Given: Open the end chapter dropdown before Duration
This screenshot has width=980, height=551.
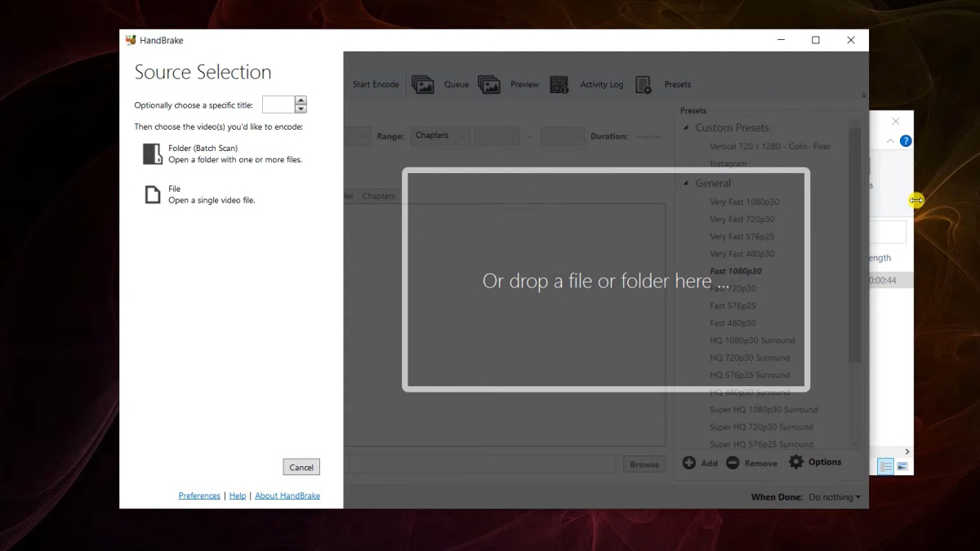Looking at the screenshot, I should (x=563, y=136).
